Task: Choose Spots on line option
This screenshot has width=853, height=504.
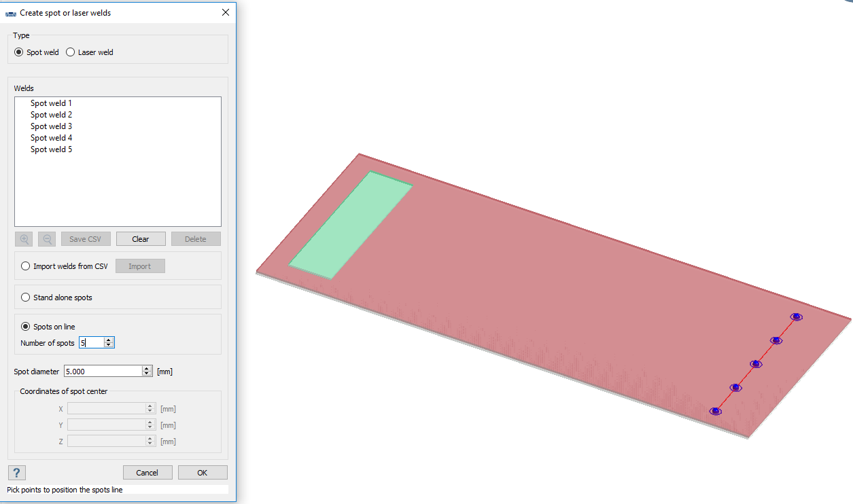Action: [x=26, y=327]
